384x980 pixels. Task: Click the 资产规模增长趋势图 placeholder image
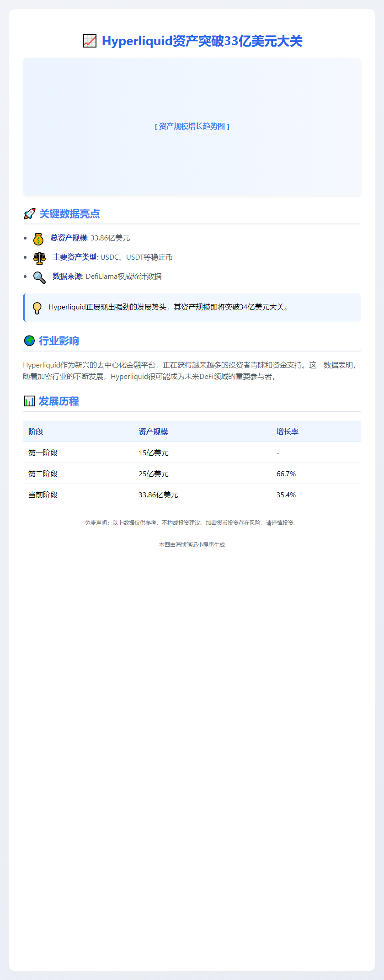[x=192, y=126]
